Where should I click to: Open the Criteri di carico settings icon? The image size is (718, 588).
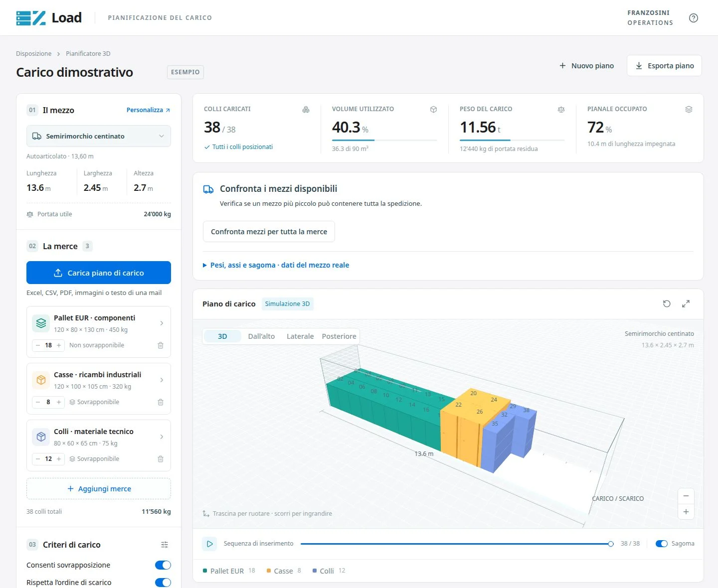[165, 545]
